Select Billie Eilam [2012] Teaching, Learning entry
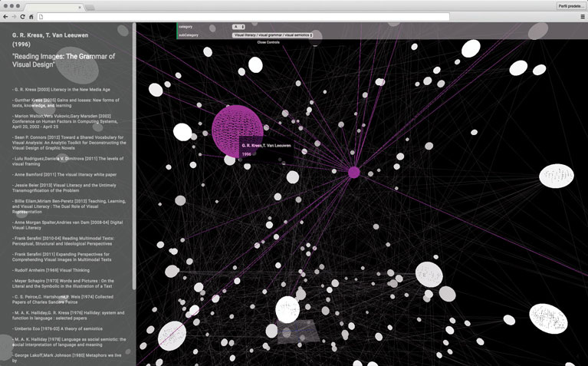588x366 pixels. click(69, 206)
